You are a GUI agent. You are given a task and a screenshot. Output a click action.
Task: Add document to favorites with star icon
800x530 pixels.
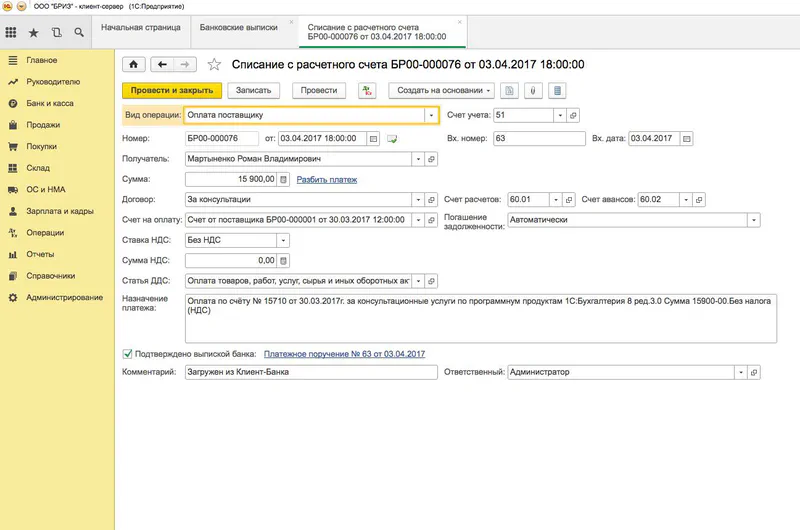click(213, 64)
